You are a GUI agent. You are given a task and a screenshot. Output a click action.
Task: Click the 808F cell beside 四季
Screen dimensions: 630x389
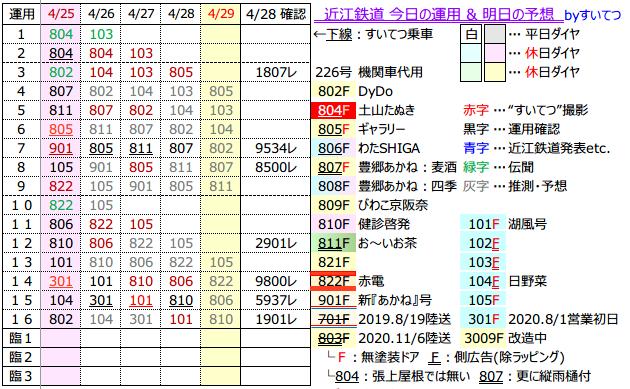pos(333,186)
